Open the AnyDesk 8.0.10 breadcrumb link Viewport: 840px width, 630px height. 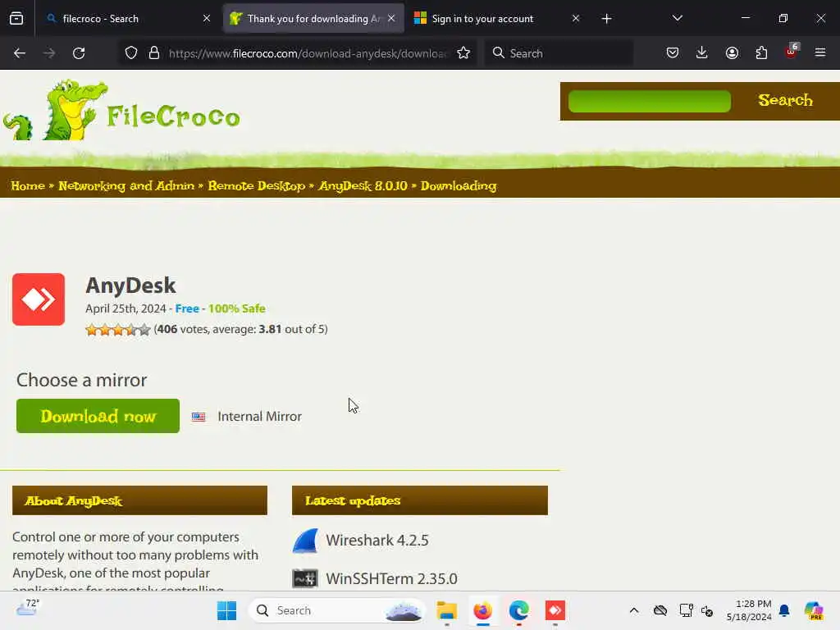click(363, 186)
